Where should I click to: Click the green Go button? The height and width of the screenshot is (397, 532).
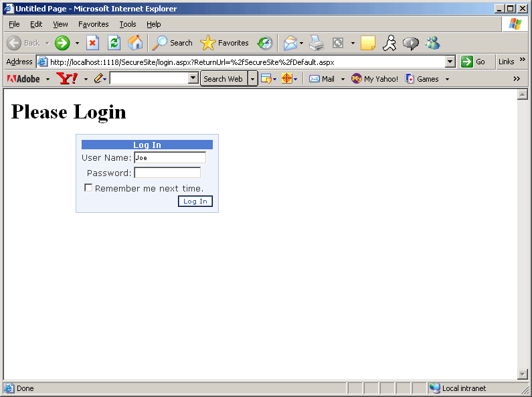(473, 62)
